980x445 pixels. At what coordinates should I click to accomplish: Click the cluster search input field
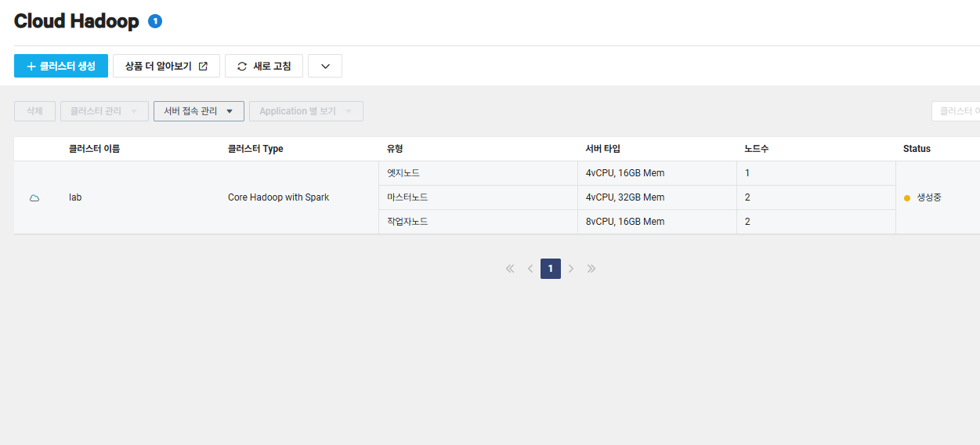point(956,111)
